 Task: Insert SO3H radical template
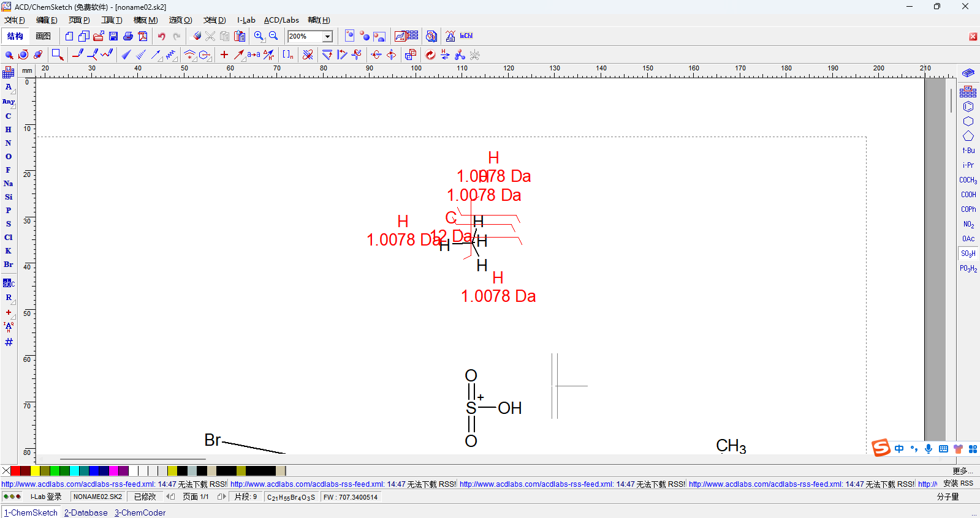(x=968, y=253)
